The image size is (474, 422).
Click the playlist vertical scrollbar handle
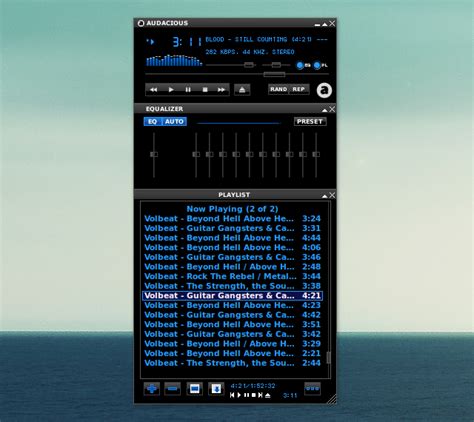click(328, 358)
